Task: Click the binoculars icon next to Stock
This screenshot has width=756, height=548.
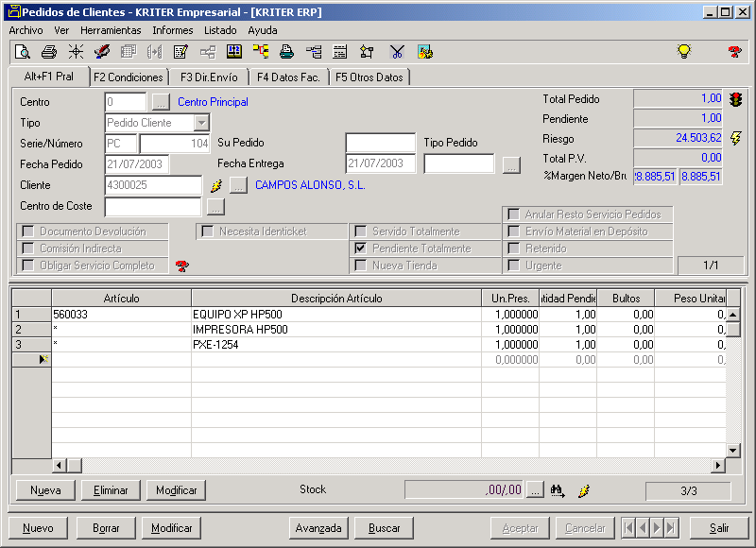Action: 558,489
